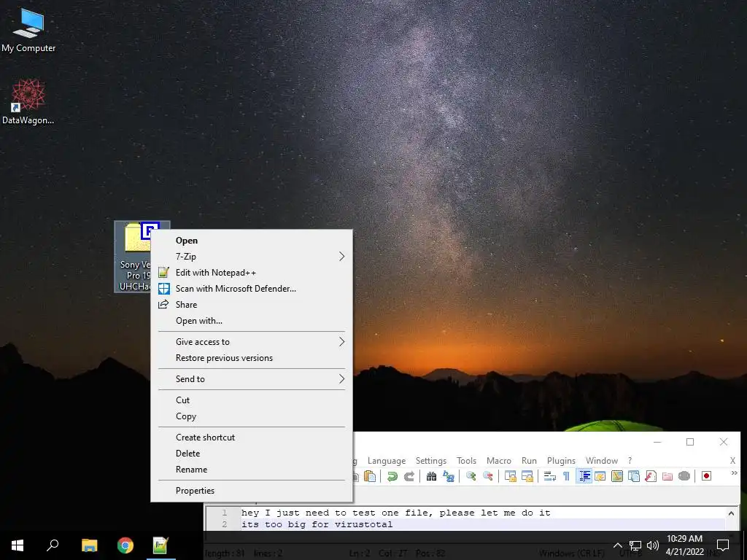Open network status tray icon
The width and height of the screenshot is (747, 560).
tap(635, 545)
